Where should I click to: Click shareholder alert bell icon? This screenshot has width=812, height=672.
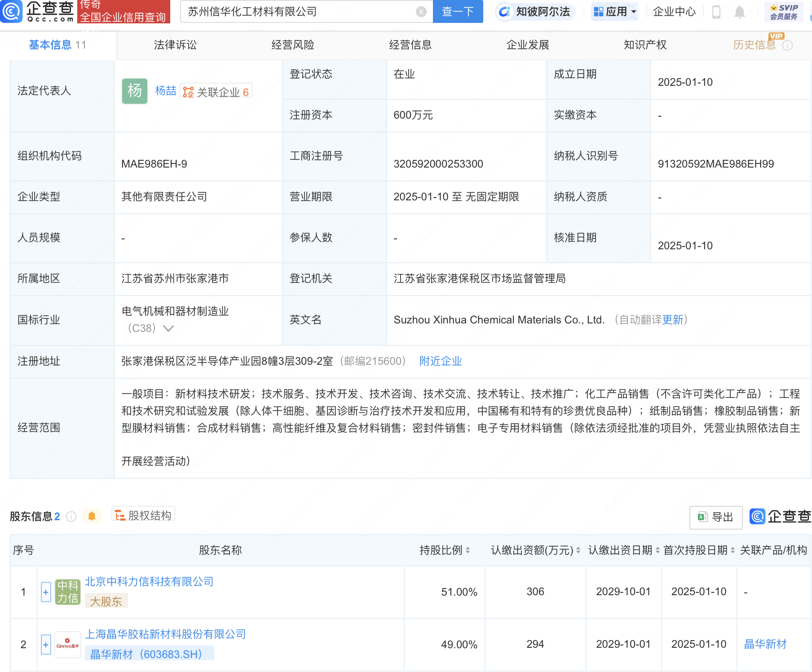point(92,516)
